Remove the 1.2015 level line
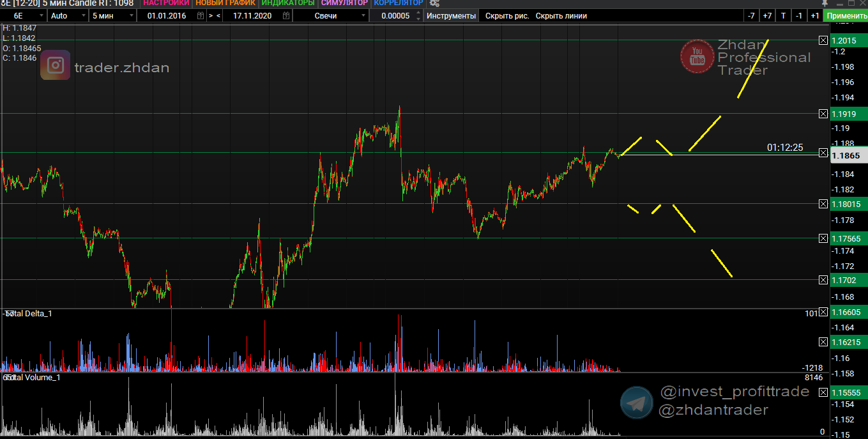 tap(823, 40)
